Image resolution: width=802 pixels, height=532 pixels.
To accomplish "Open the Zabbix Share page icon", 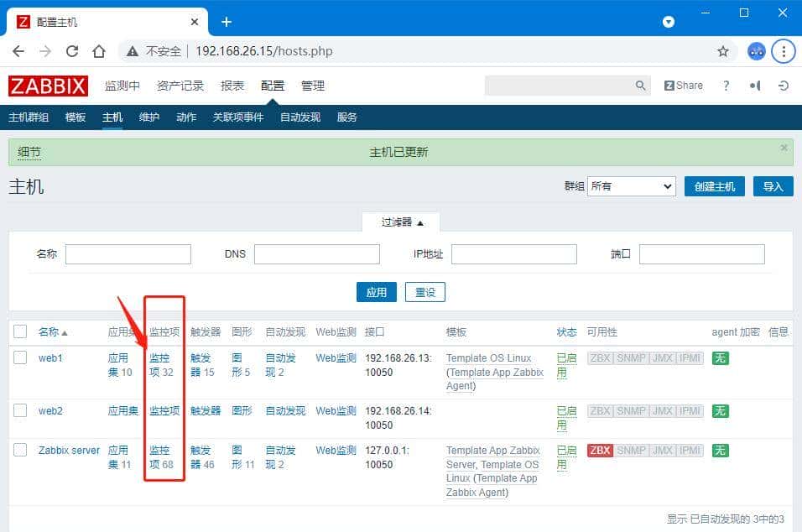I will (683, 85).
